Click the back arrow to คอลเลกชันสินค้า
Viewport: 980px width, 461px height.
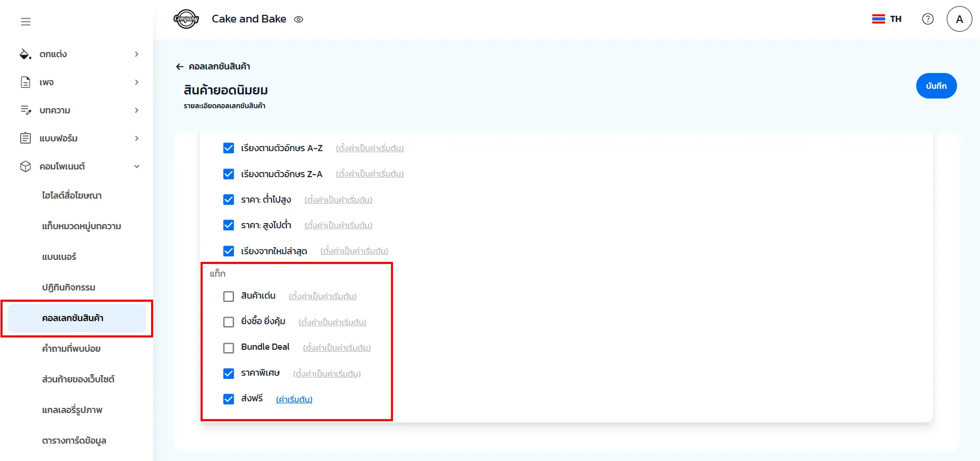point(180,66)
